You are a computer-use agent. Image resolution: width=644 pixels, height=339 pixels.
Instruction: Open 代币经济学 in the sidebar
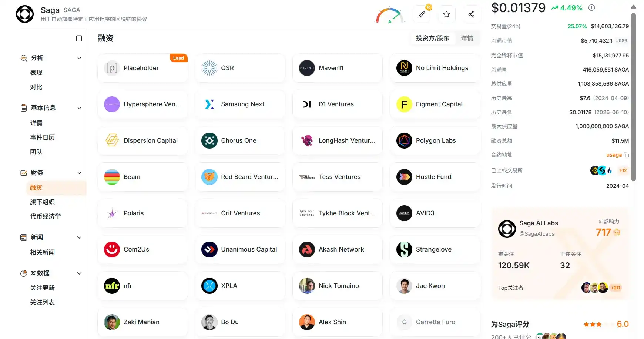pos(46,216)
